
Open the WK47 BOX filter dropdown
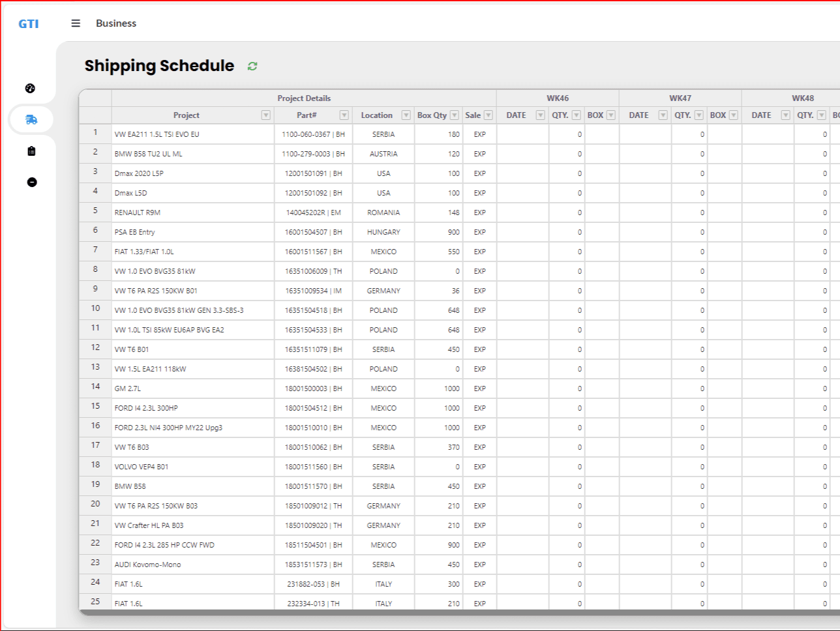[x=734, y=115]
